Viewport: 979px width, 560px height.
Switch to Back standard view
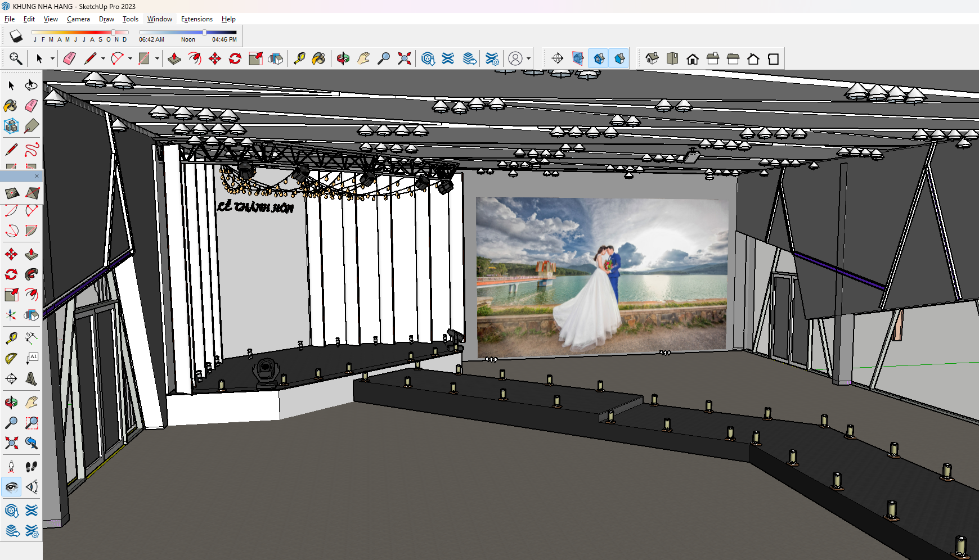[733, 58]
